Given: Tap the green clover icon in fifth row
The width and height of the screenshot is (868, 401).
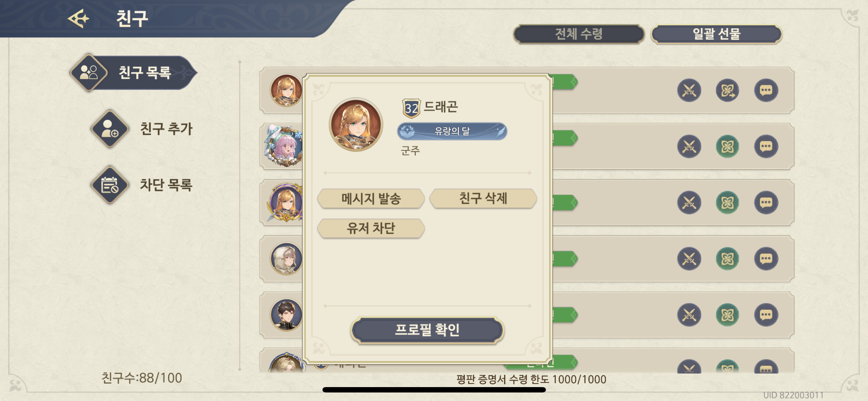Looking at the screenshot, I should (x=727, y=315).
